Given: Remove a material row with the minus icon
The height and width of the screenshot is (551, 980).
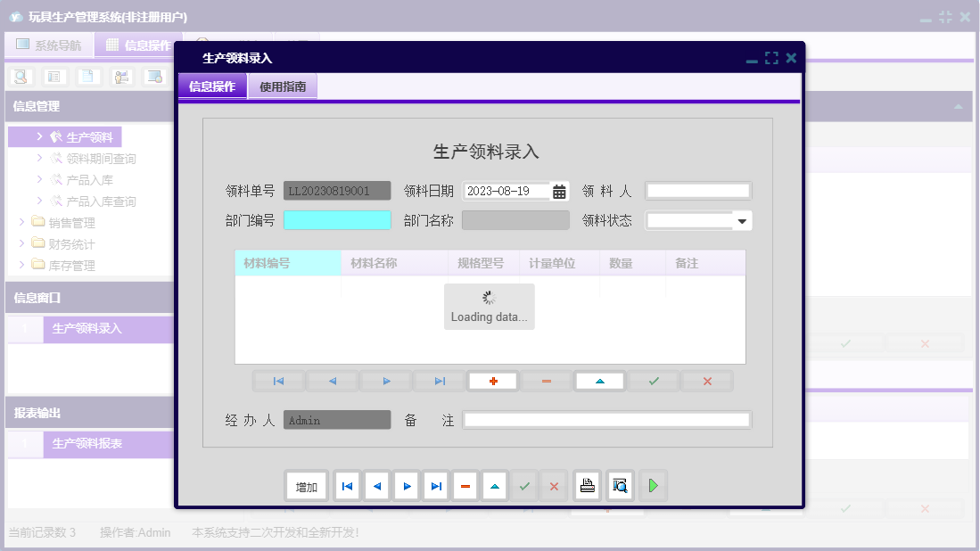Looking at the screenshot, I should pos(546,381).
